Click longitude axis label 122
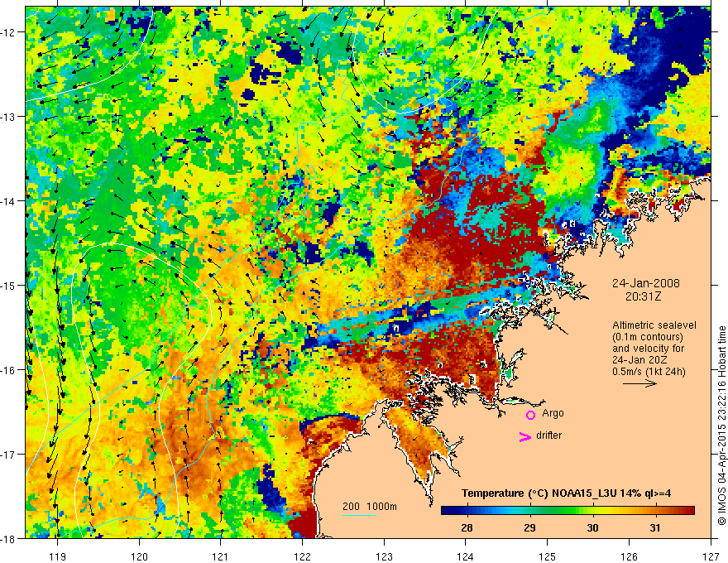Image resolution: width=728 pixels, height=563 pixels. click(x=302, y=556)
